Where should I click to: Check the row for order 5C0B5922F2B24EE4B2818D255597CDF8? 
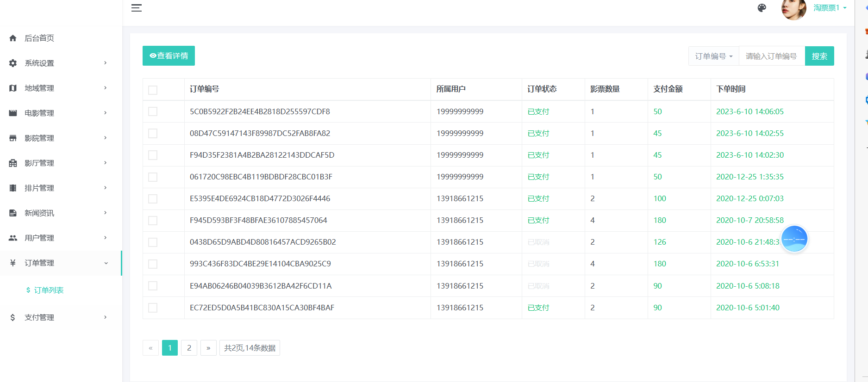tap(153, 111)
